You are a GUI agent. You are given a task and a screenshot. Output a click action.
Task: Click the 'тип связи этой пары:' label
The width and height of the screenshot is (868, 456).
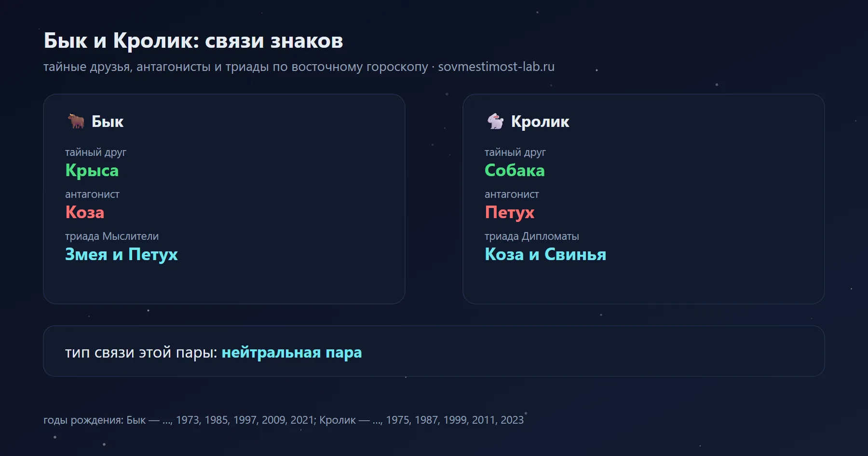tap(141, 353)
